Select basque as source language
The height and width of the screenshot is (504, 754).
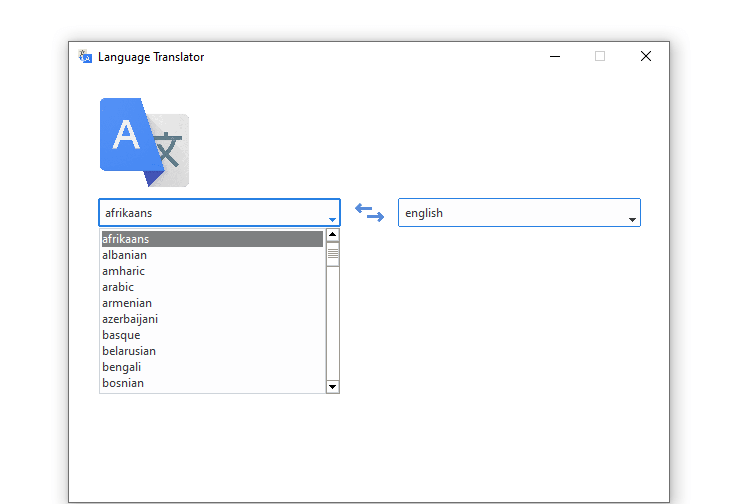pos(121,335)
